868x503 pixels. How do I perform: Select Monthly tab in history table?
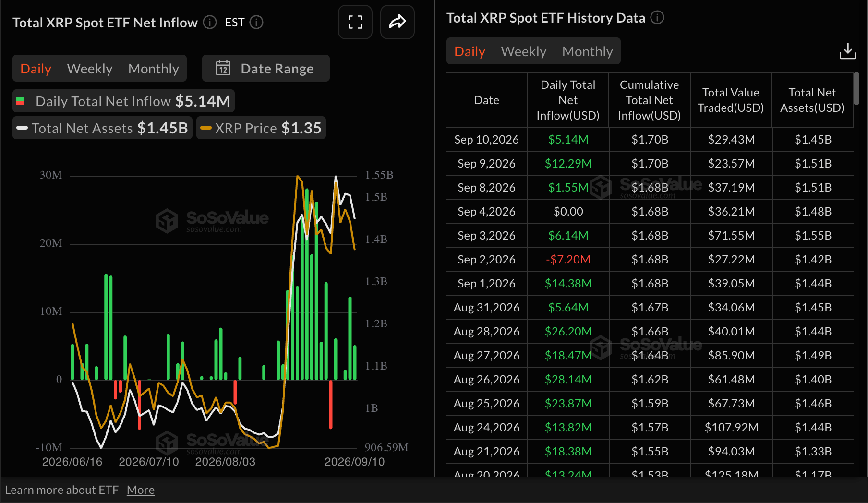click(x=588, y=51)
